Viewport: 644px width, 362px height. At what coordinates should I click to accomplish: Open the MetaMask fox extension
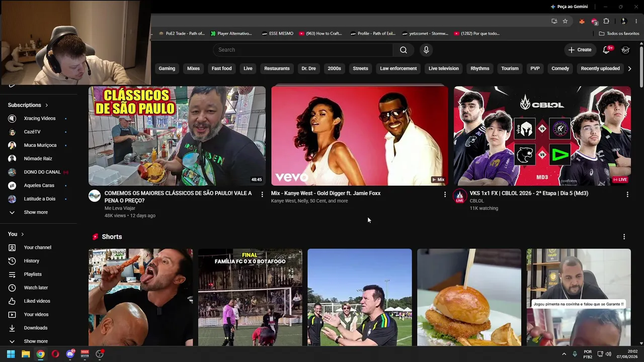tap(582, 21)
